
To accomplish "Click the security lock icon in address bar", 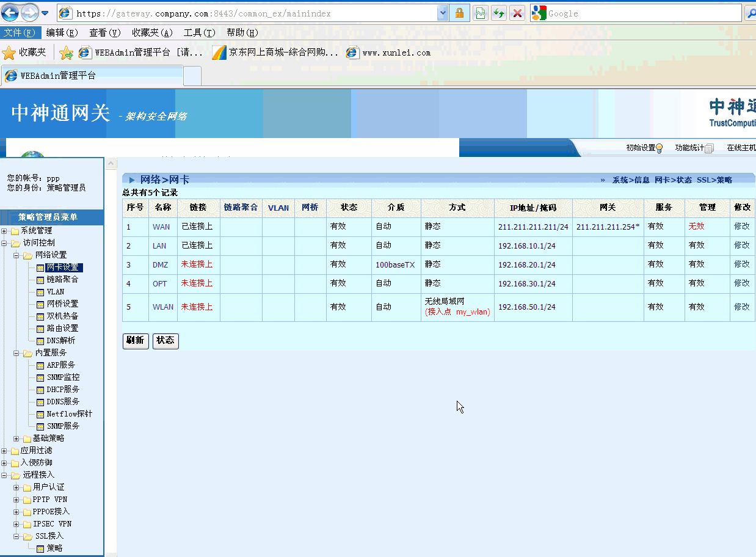I will point(459,13).
